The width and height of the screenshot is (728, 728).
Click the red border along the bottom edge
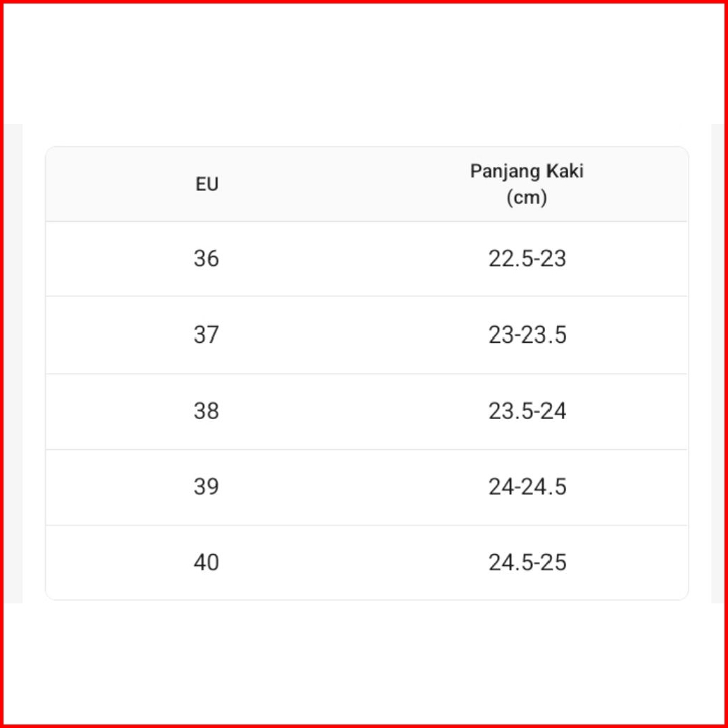click(364, 725)
